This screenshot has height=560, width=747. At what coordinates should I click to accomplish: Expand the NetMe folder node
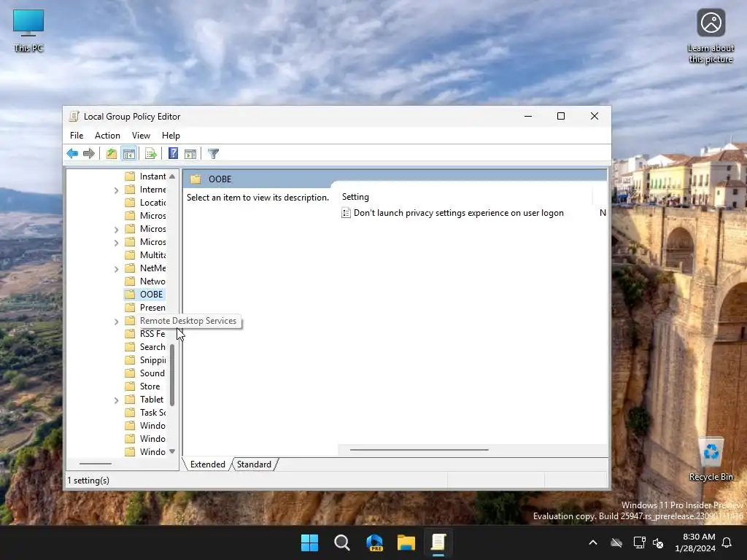(116, 269)
